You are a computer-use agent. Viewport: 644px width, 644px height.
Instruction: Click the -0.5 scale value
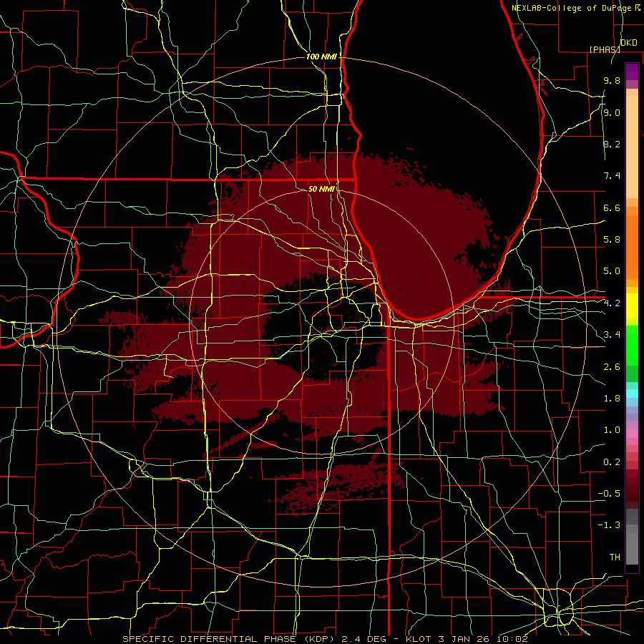click(609, 493)
